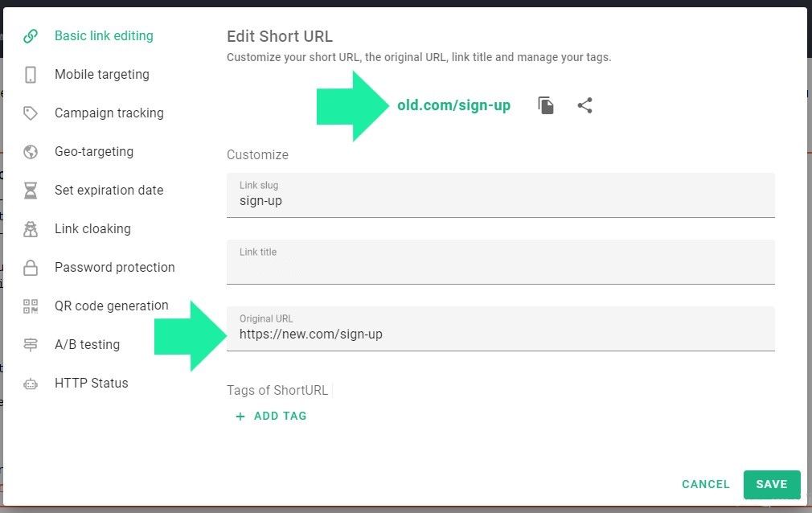Open the old.com/sign-up short link
This screenshot has height=513, width=812.
click(453, 105)
